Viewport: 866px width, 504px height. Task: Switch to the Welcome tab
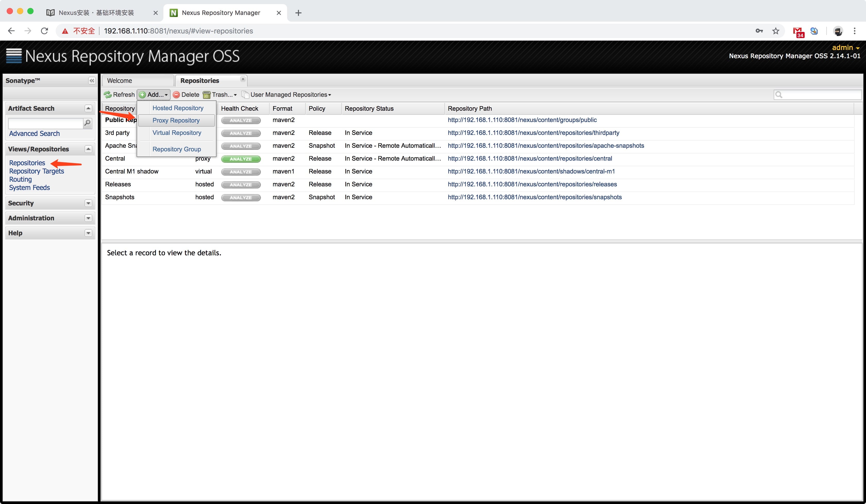tap(120, 81)
